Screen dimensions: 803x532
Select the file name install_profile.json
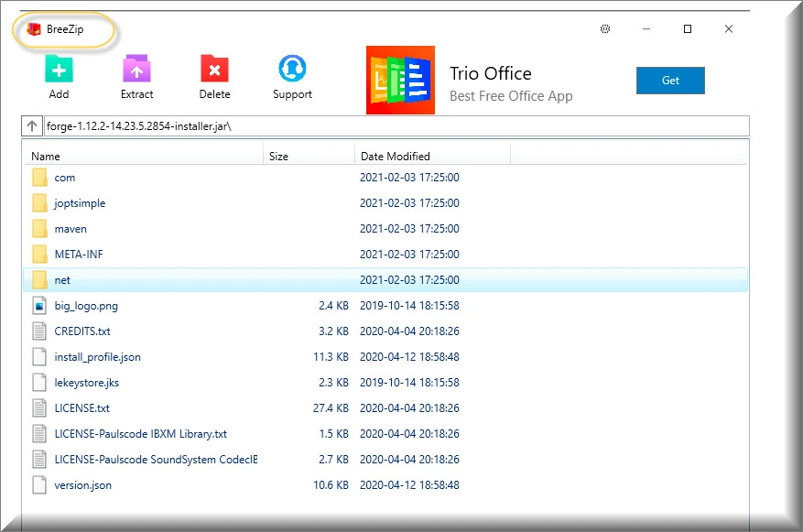click(x=97, y=357)
